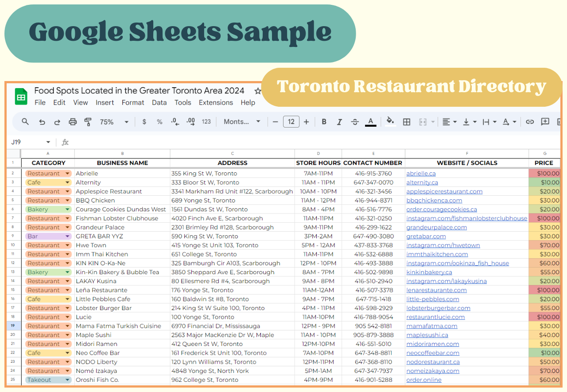
Task: Follow the midoriramen.com link
Action: [433, 344]
